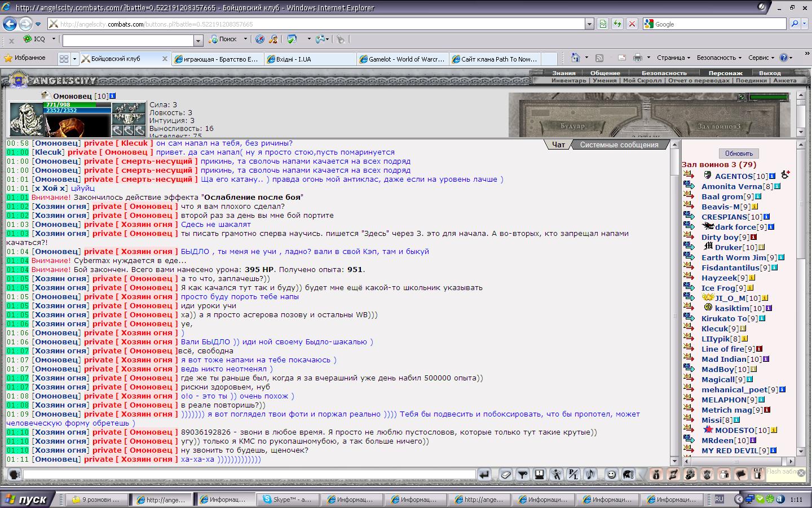This screenshot has height=508, width=812.
Task: Click the chat message input field
Action: click(249, 475)
